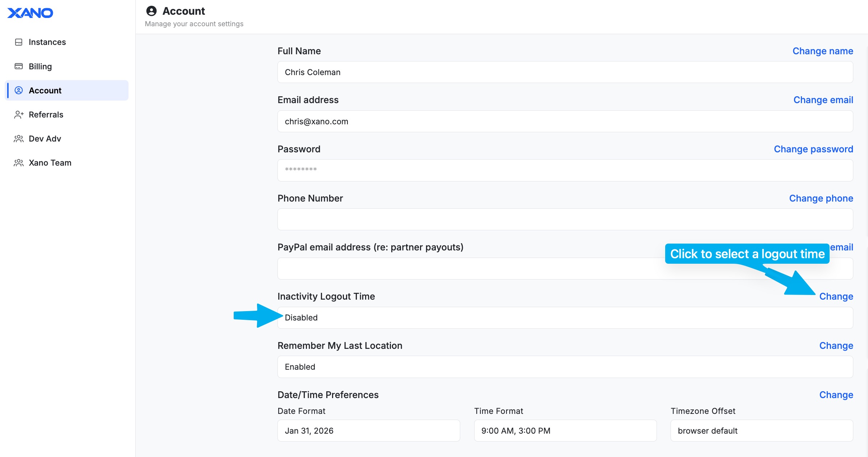Click the Dev Adv team icon
The height and width of the screenshot is (457, 868).
click(19, 139)
